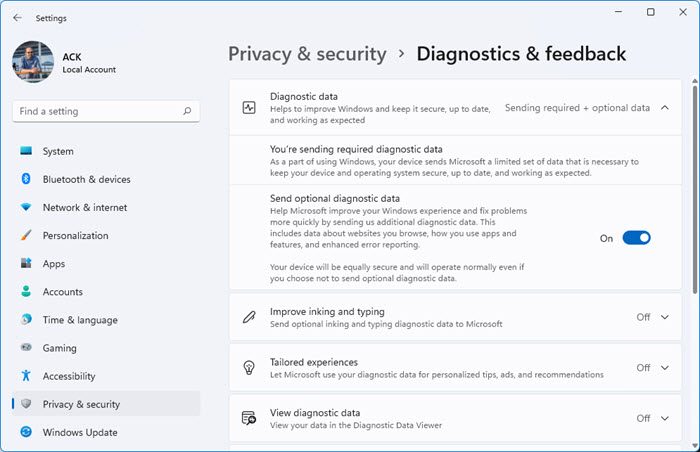Collapse the Diagnostic data section chevron

pos(666,107)
